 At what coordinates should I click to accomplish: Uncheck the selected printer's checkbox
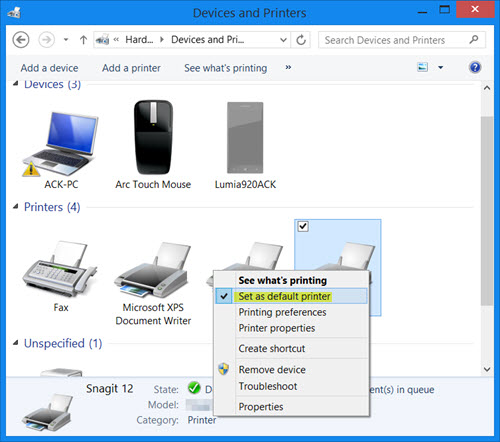pyautogui.click(x=303, y=226)
